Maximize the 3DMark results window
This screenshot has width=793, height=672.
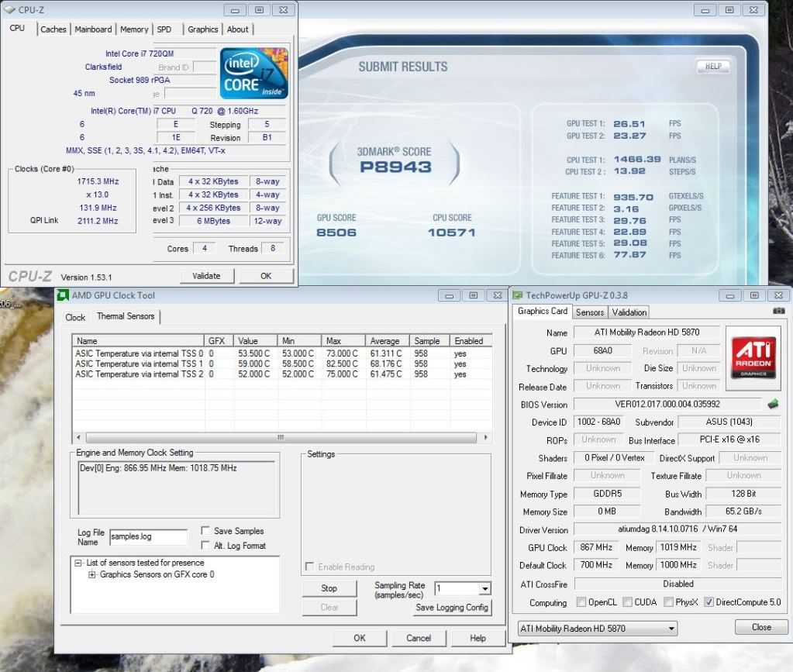[729, 9]
